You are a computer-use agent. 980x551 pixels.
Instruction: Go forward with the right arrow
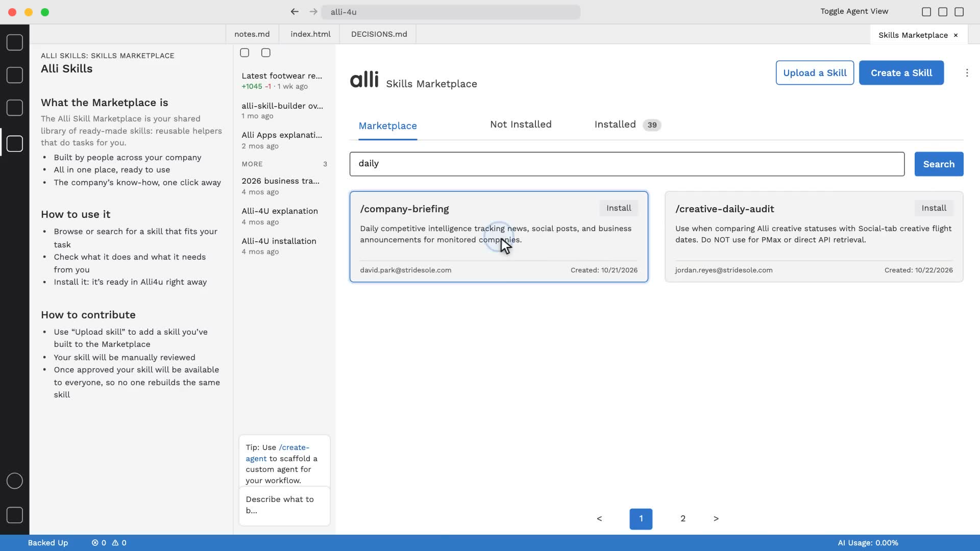(313, 12)
